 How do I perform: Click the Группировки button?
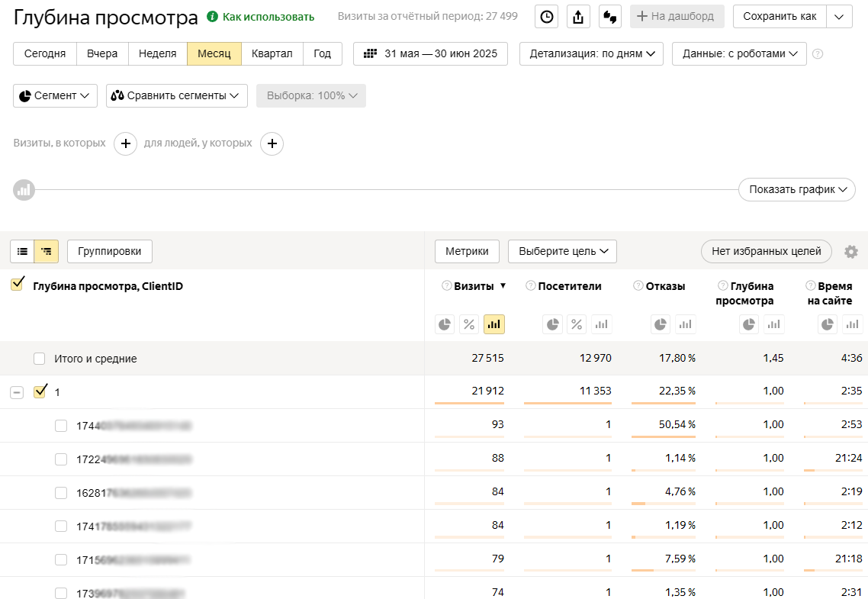click(110, 251)
